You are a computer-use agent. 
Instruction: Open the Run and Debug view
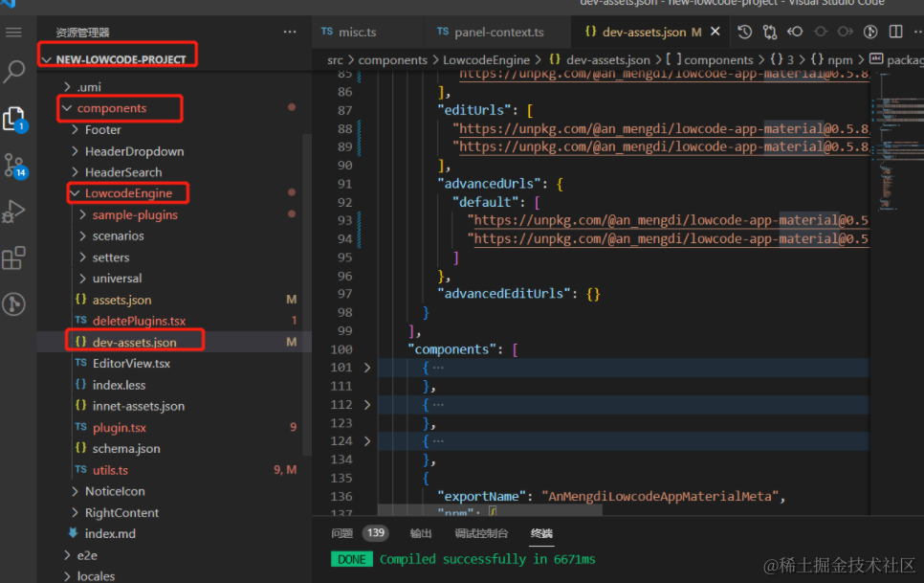13,211
